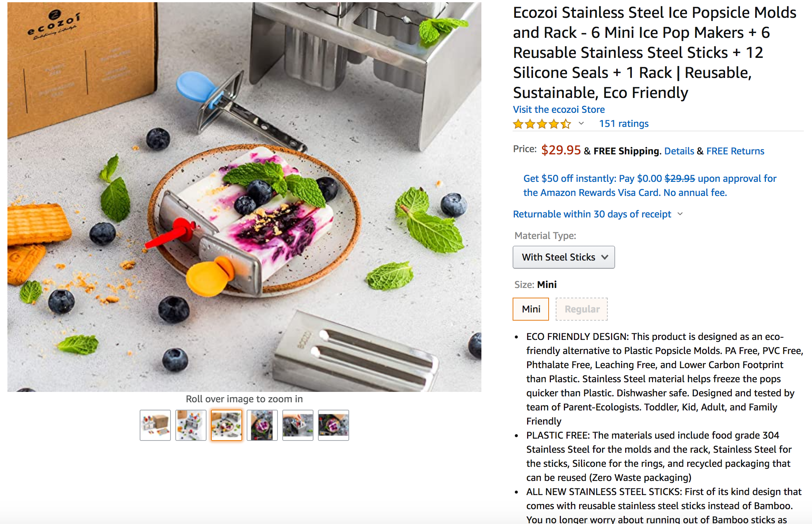The height and width of the screenshot is (524, 812).
Task: Show the sixth and last product thumbnail
Action: [x=334, y=425]
